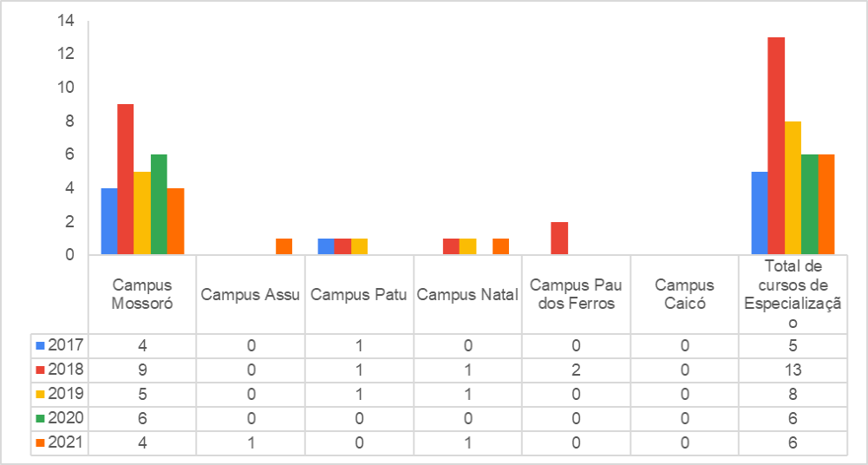Screen dimensions: 868x465
Task: Click the Campus Natal category label
Action: point(467,295)
